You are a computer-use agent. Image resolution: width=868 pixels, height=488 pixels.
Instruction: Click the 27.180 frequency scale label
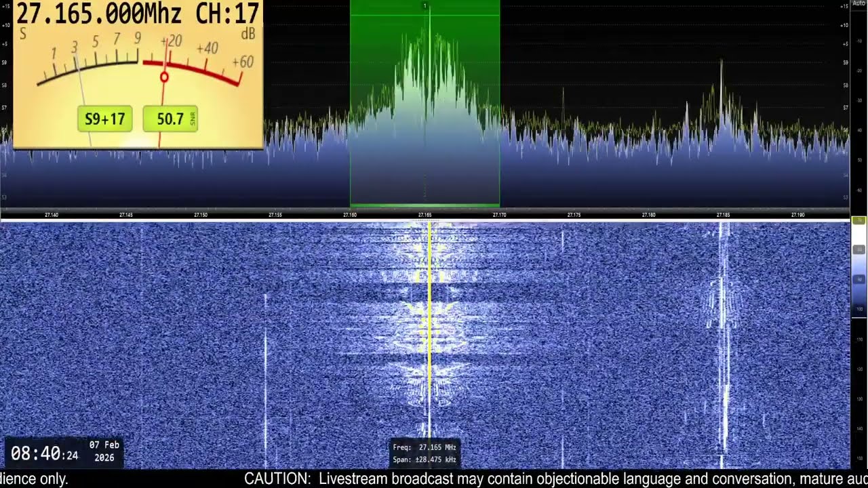pos(648,215)
